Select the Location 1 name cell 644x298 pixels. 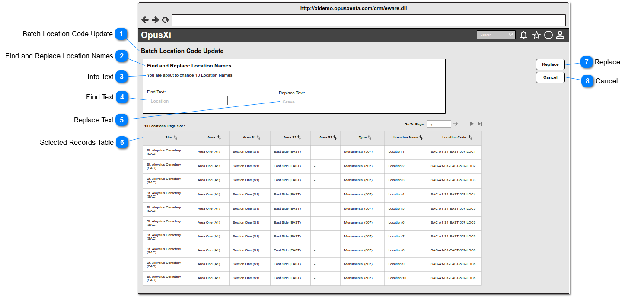[x=406, y=152]
